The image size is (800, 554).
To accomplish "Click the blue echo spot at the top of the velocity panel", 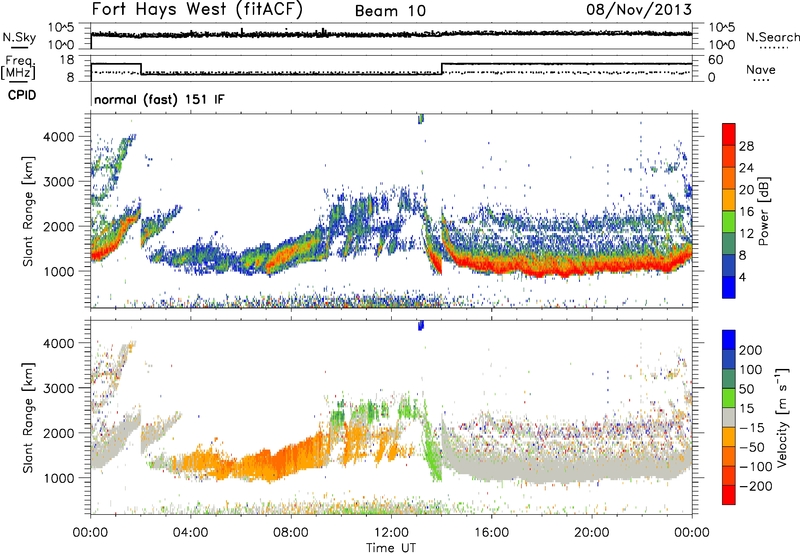I will (x=421, y=325).
